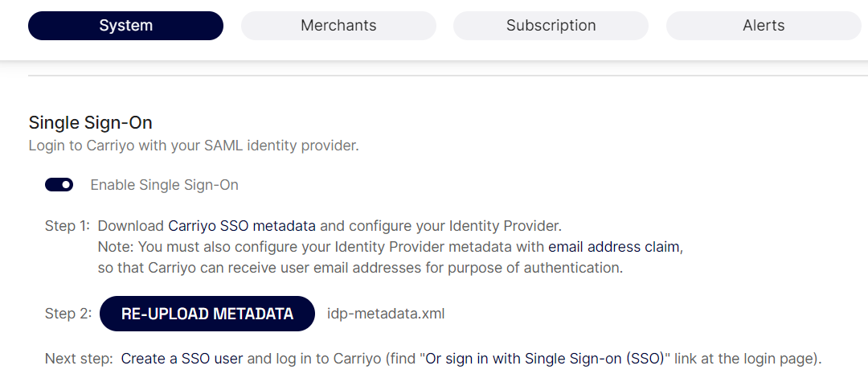
Task: Follow the Create a SSO user link
Action: pyautogui.click(x=182, y=359)
